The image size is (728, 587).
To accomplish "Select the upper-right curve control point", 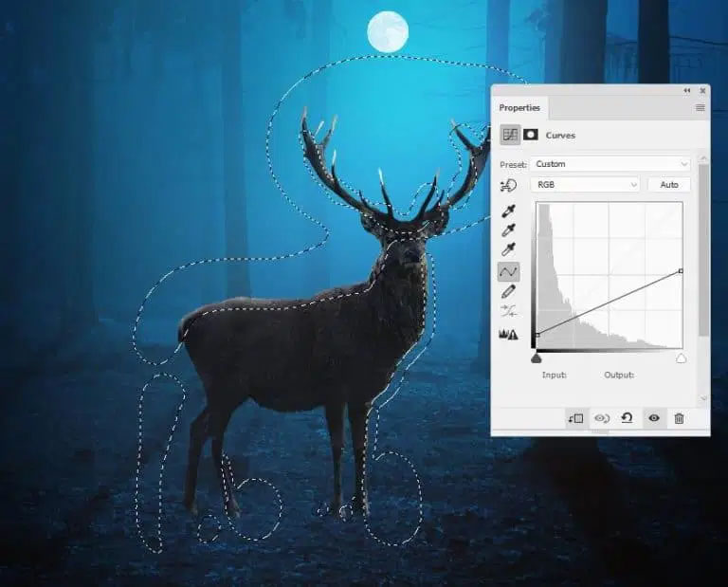I will (681, 271).
